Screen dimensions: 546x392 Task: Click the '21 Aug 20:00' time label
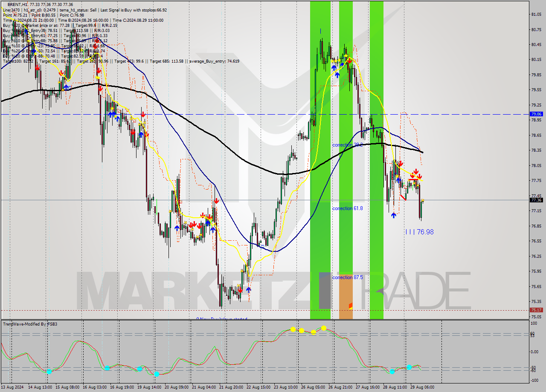tap(231, 387)
